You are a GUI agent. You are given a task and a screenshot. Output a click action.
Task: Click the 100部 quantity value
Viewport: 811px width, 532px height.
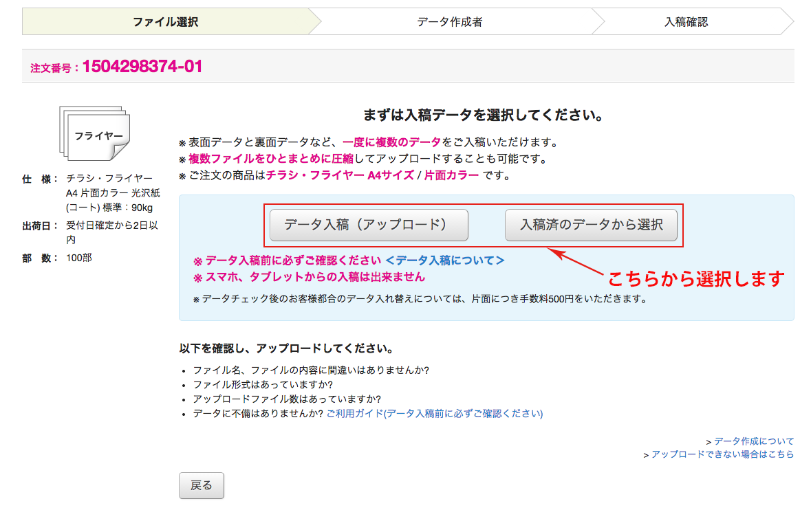click(79, 258)
